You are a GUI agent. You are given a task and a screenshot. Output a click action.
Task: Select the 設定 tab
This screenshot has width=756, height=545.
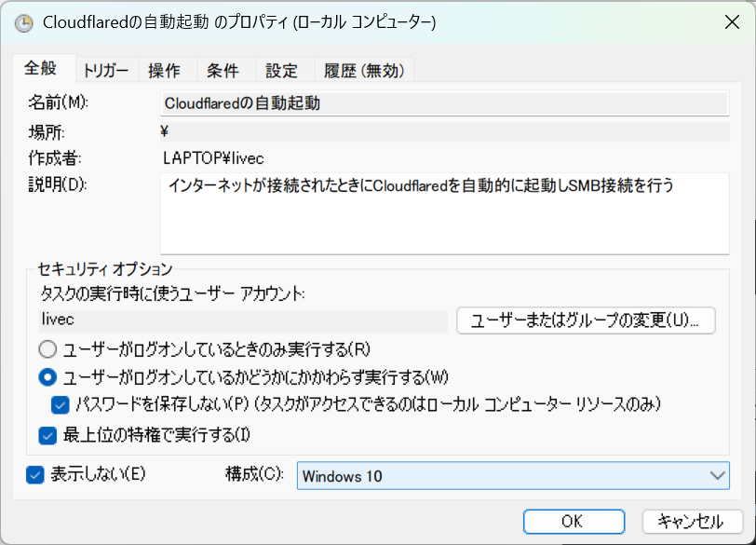(x=281, y=71)
